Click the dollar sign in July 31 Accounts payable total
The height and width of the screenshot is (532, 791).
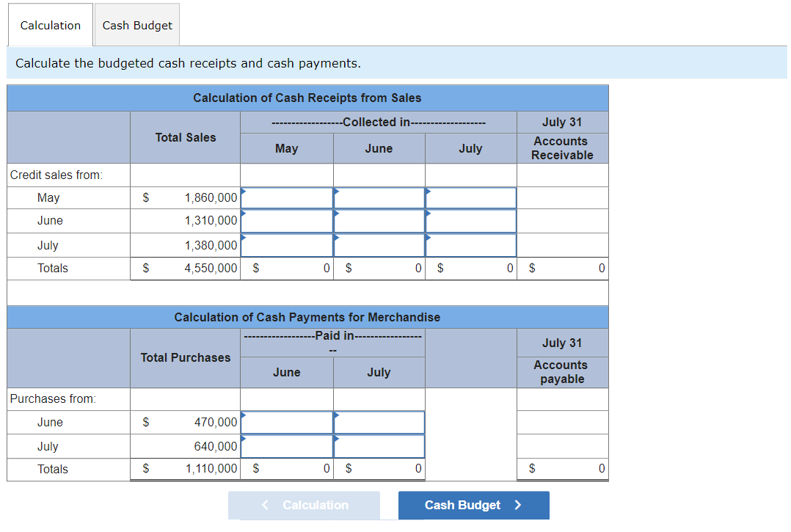point(531,469)
